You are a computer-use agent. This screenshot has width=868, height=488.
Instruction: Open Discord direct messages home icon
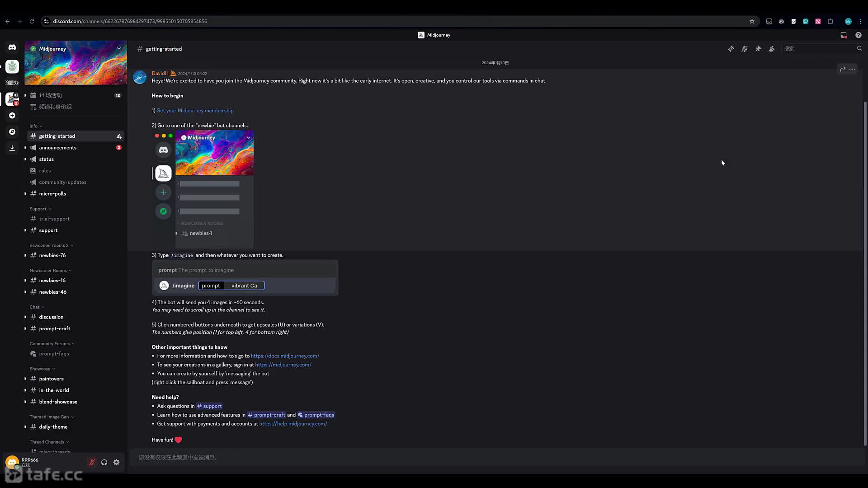pyautogui.click(x=12, y=47)
